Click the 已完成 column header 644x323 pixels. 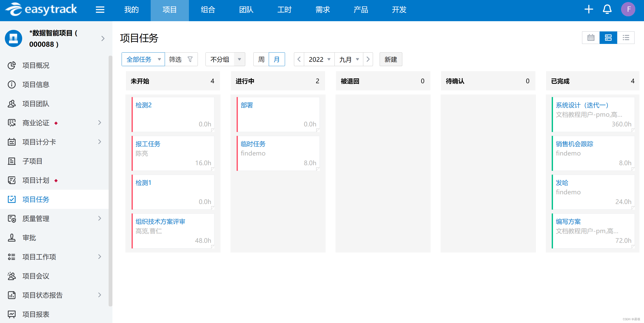[593, 81]
